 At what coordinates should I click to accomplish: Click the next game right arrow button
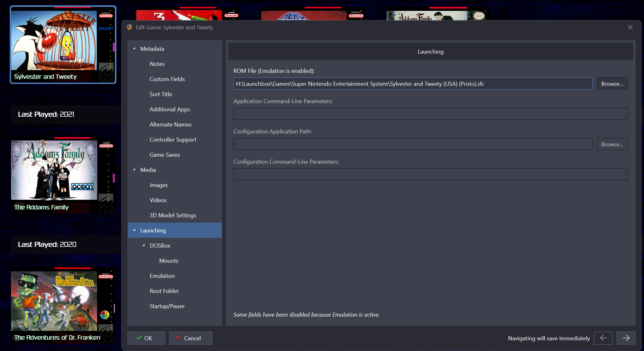coord(626,338)
